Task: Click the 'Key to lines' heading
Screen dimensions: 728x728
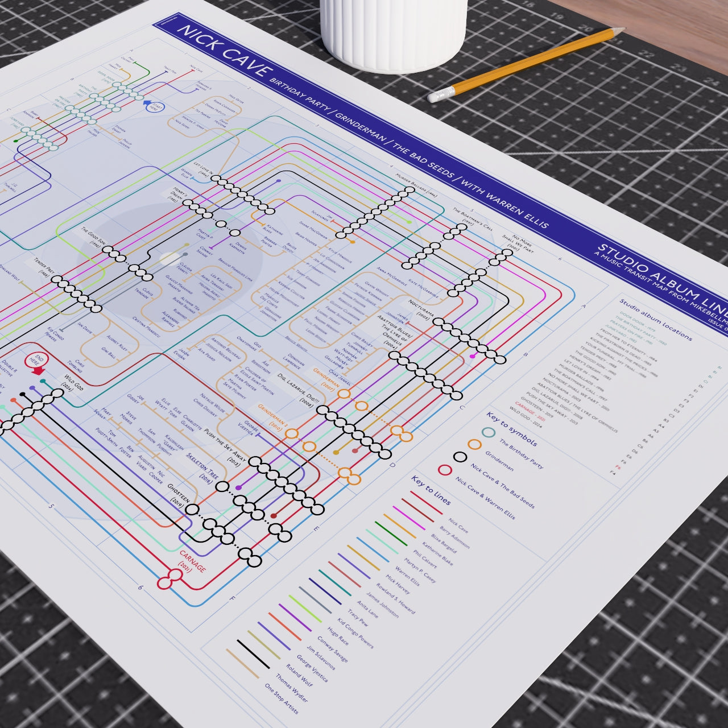Action: (431, 490)
